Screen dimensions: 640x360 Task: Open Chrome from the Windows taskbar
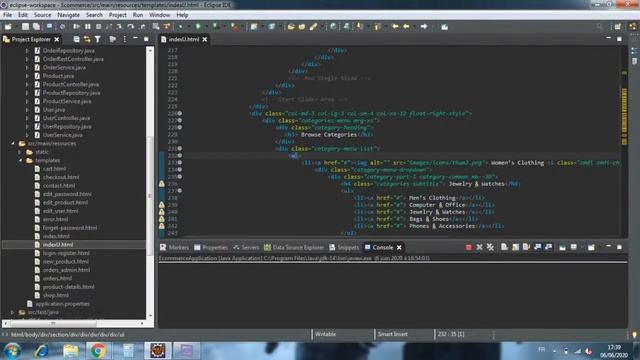tap(98, 351)
